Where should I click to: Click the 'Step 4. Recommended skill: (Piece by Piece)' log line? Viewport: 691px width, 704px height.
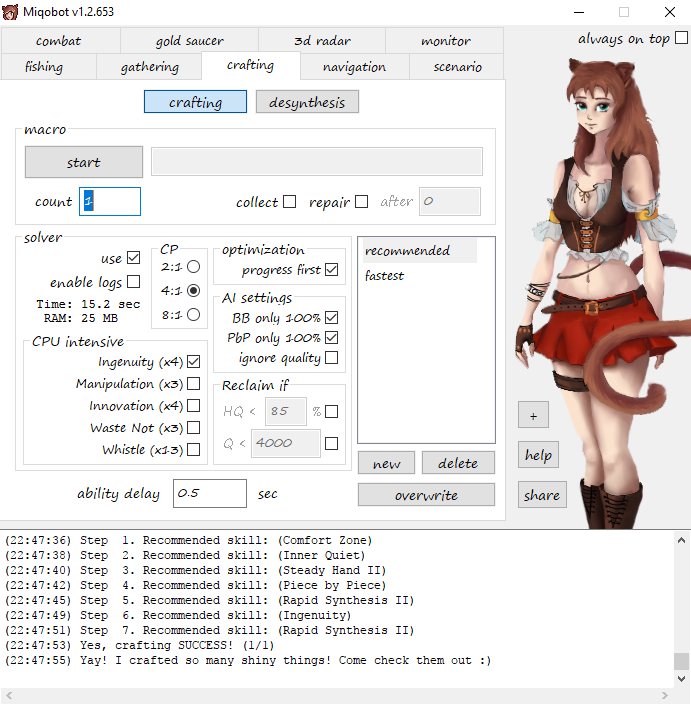pyautogui.click(x=195, y=585)
